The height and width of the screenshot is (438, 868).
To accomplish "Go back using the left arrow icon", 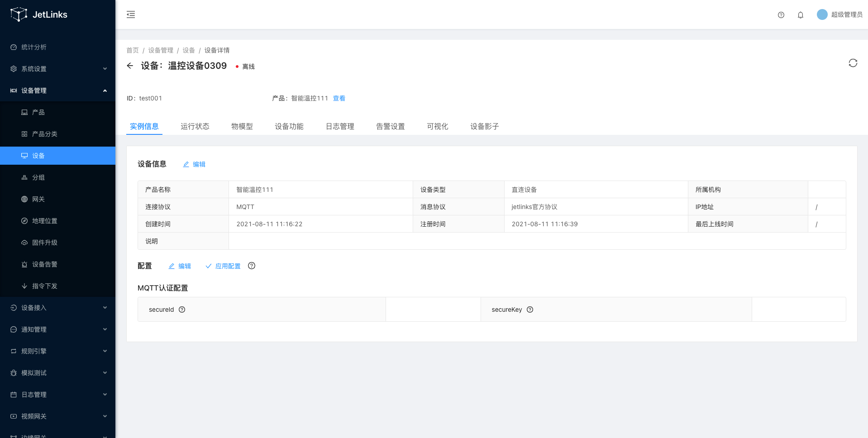I will [x=130, y=66].
